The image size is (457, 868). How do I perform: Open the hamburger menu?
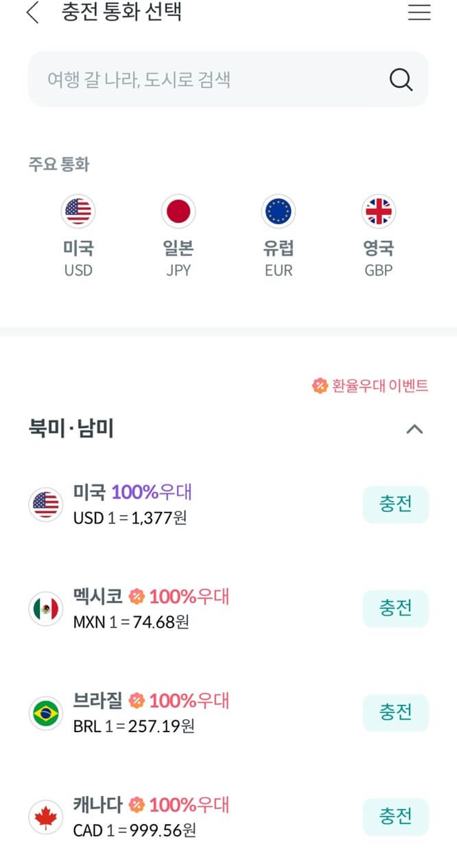(419, 12)
